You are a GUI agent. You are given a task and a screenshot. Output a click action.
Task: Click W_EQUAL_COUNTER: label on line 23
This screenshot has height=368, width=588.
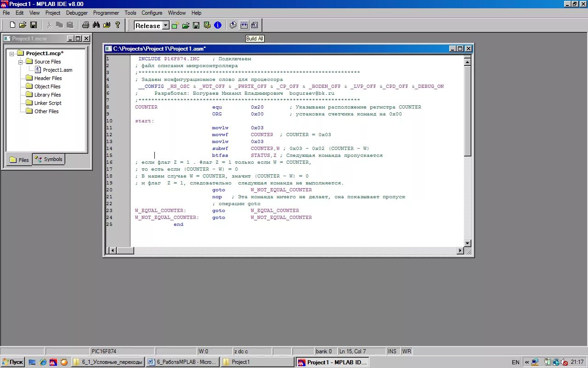point(160,211)
